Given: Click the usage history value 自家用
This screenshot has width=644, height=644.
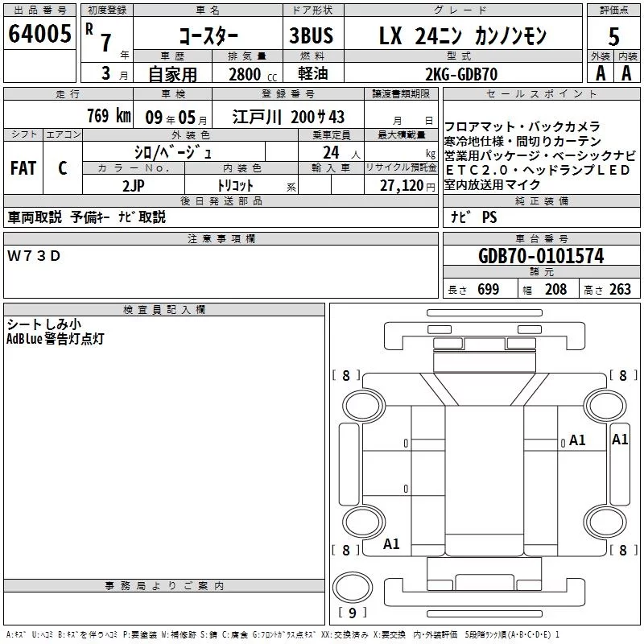Looking at the screenshot, I should [172, 74].
